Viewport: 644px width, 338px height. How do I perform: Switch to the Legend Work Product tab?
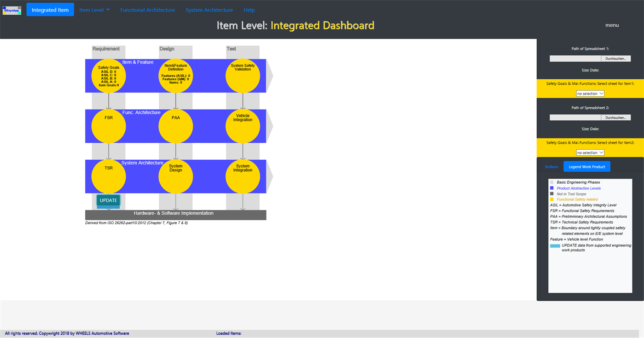587,167
